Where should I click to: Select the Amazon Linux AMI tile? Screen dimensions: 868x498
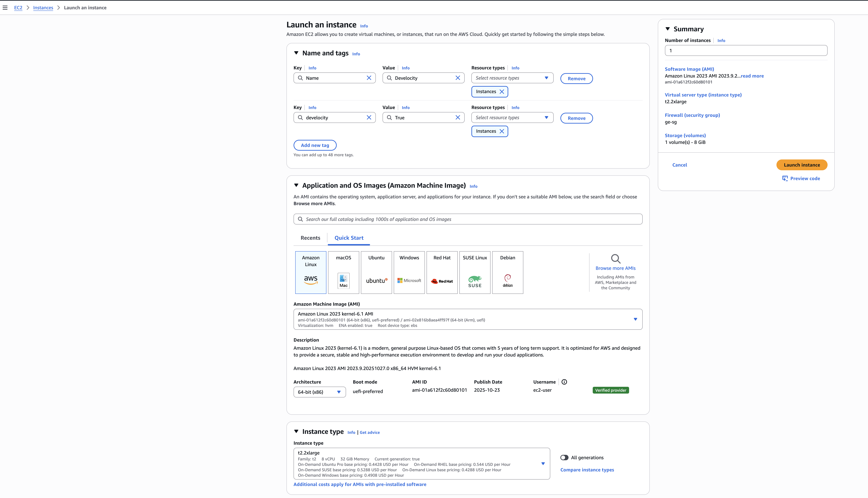[x=310, y=272]
